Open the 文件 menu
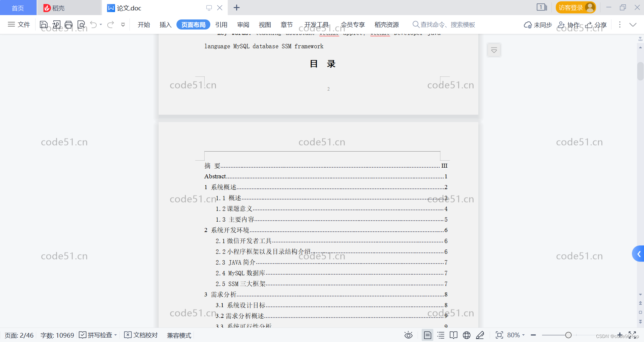 19,24
